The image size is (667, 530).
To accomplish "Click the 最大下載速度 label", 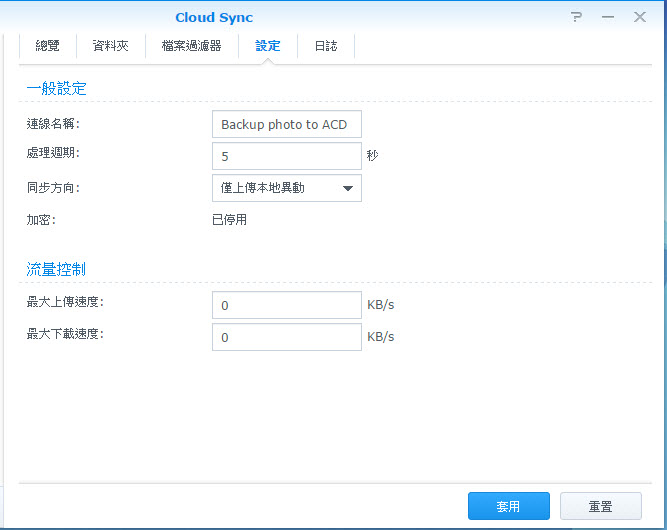I will [65, 334].
